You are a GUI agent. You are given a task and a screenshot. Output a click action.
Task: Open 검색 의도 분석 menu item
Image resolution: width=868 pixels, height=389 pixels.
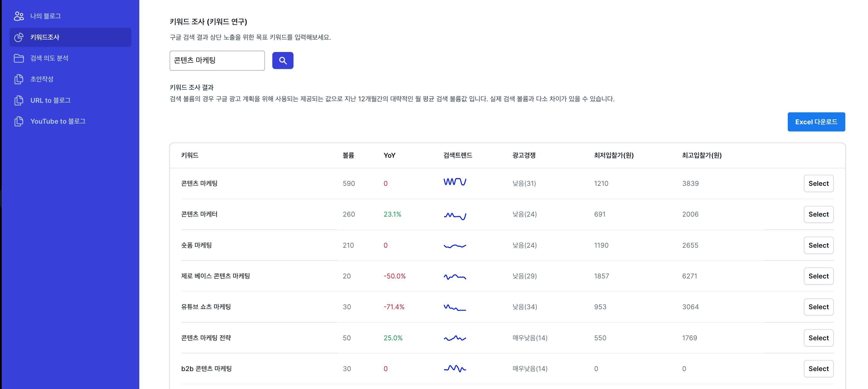(x=49, y=58)
